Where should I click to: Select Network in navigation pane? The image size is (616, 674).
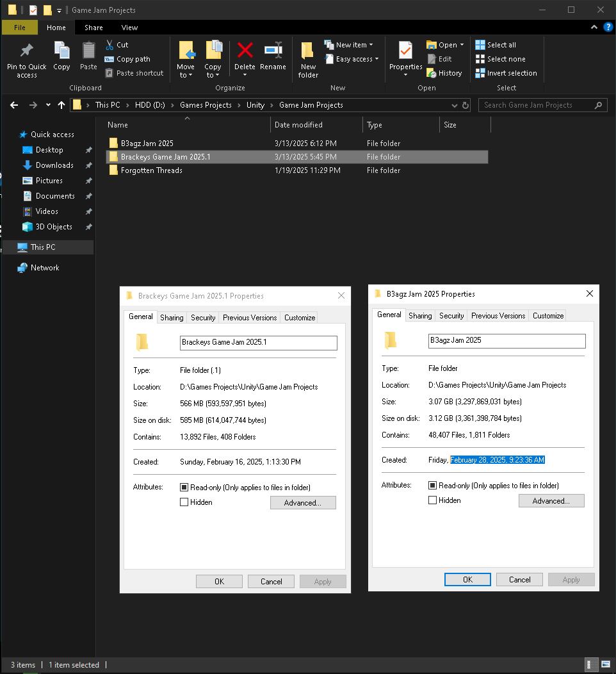click(x=45, y=268)
